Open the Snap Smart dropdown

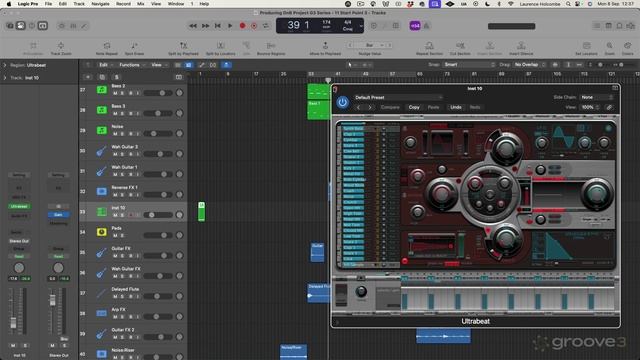[469, 64]
